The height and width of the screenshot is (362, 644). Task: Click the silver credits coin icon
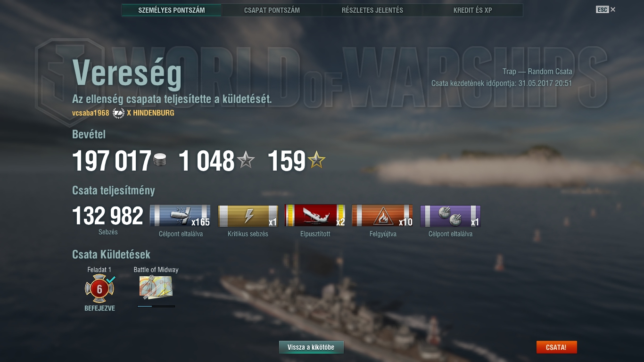click(160, 160)
